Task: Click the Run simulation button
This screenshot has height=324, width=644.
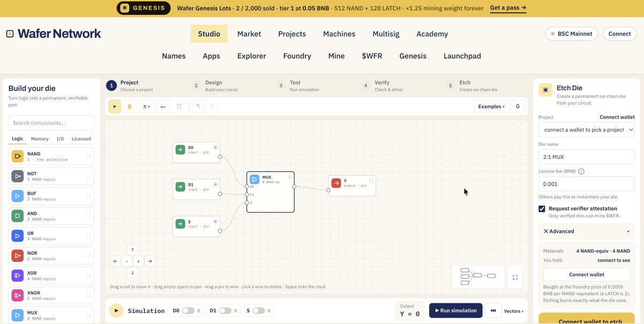Action: tap(456, 311)
